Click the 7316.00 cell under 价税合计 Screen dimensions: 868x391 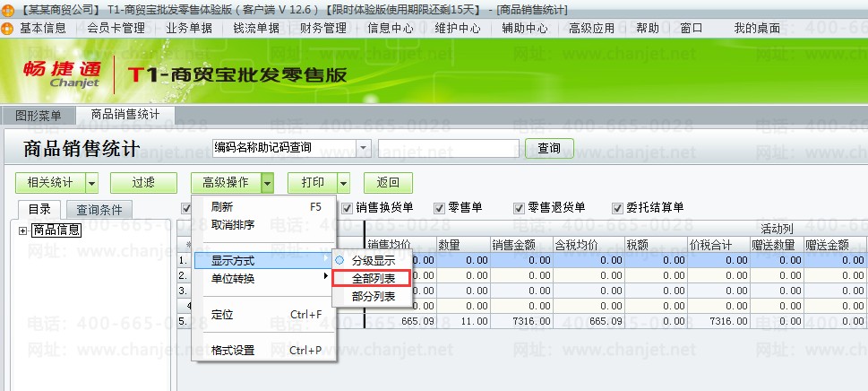(718, 321)
